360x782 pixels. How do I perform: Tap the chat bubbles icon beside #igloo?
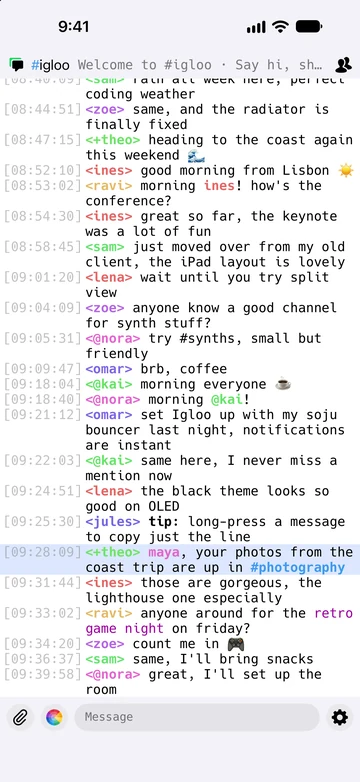[x=17, y=64]
